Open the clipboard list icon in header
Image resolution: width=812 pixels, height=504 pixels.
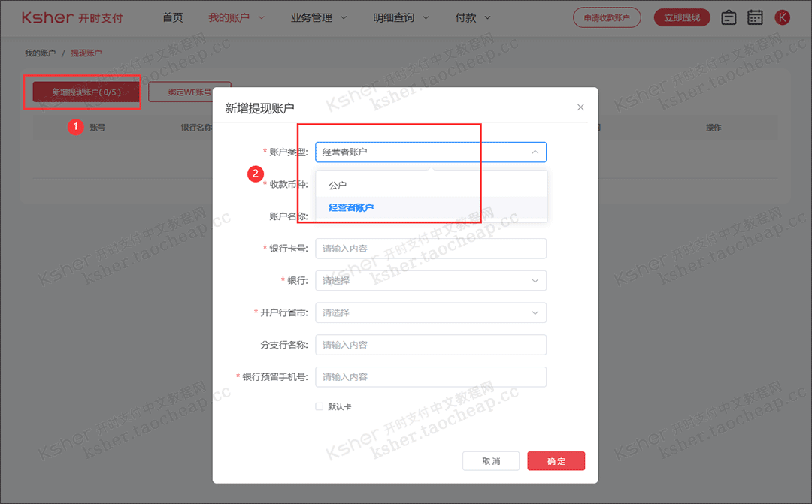point(729,17)
